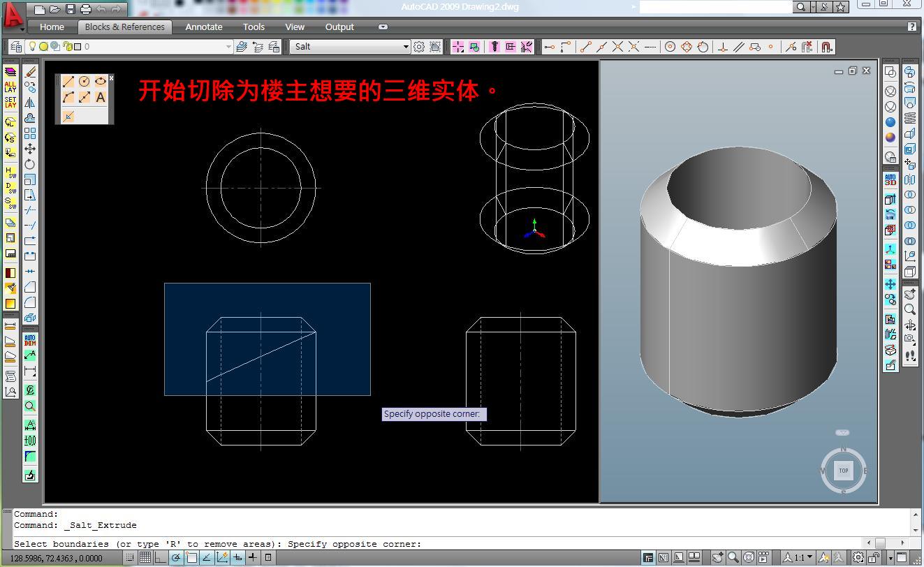
Task: Open the Tools ribbon tab
Action: (x=254, y=27)
